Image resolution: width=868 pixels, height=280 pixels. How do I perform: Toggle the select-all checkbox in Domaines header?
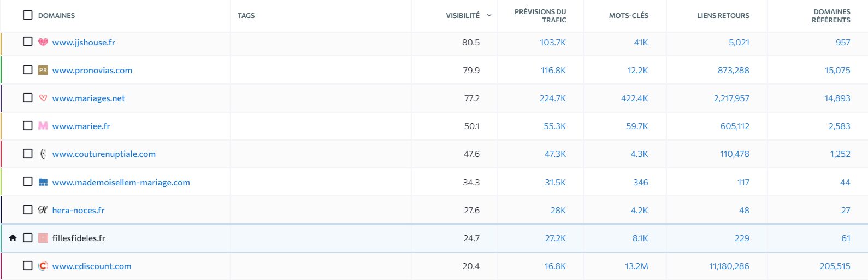(x=28, y=15)
